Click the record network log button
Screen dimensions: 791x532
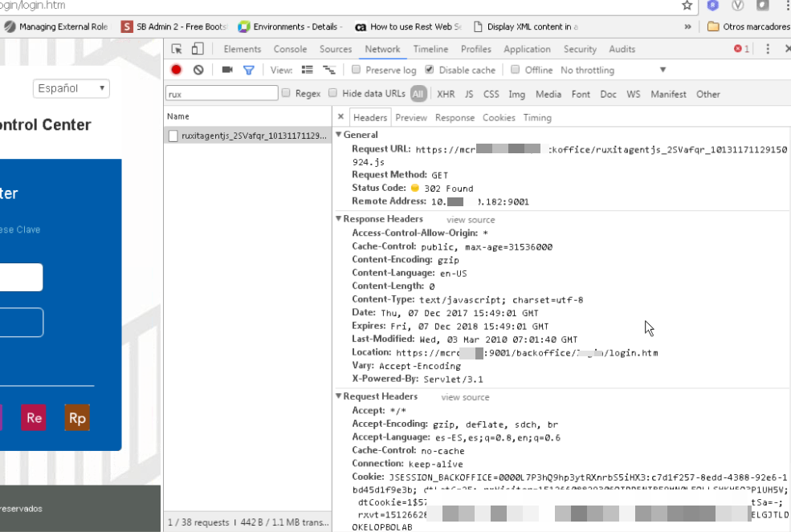tap(177, 70)
